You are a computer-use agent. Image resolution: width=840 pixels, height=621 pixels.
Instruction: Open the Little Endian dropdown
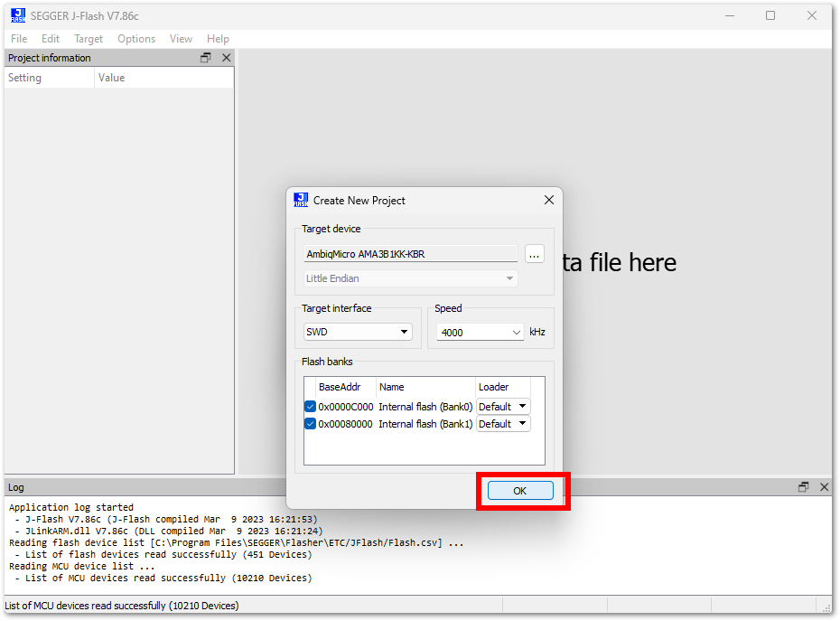(410, 278)
